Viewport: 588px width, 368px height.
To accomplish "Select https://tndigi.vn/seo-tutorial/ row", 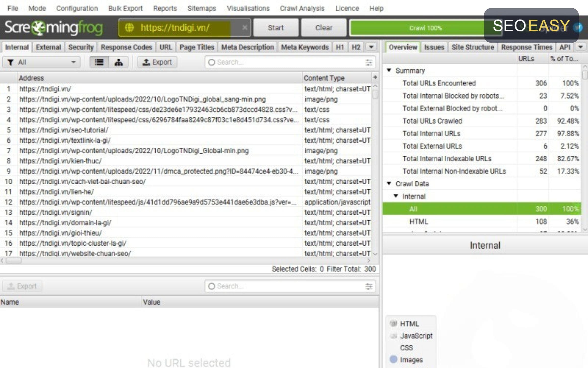I will click(186, 130).
